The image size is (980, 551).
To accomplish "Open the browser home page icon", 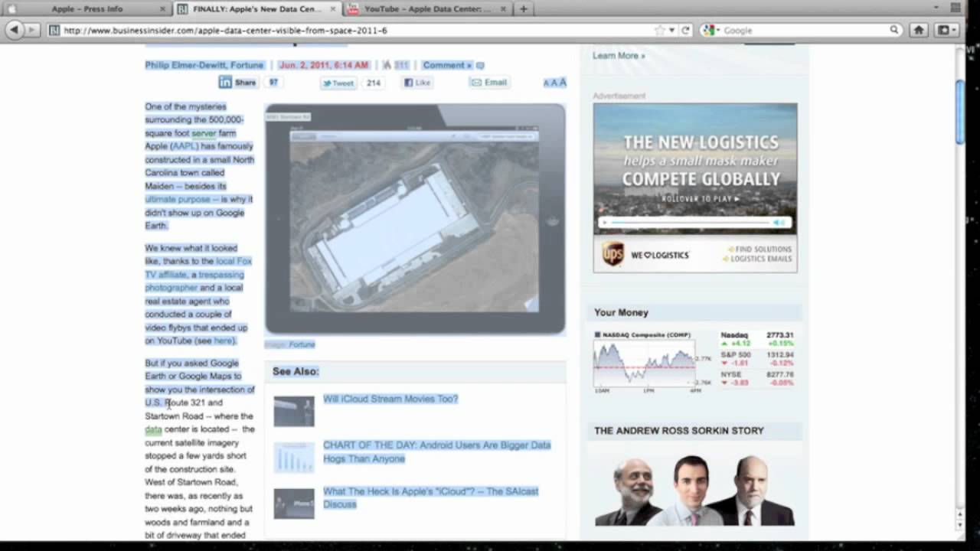I will point(919,31).
